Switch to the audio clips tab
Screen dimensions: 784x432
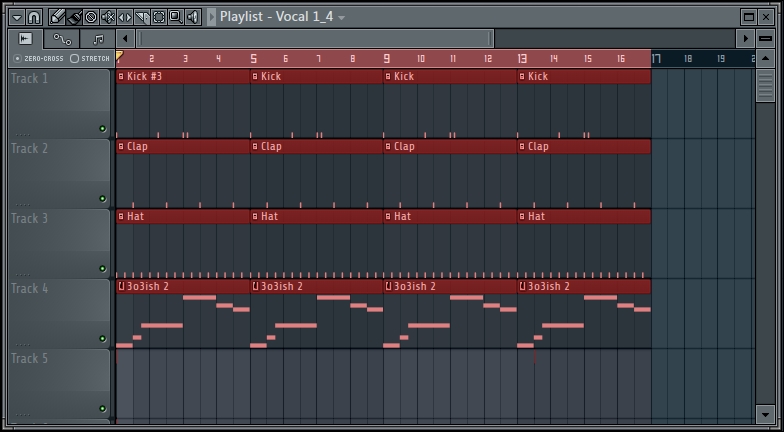26,39
